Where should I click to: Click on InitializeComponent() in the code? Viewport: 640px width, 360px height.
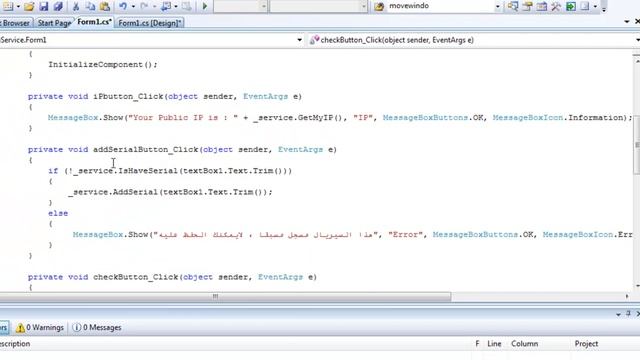coord(100,64)
